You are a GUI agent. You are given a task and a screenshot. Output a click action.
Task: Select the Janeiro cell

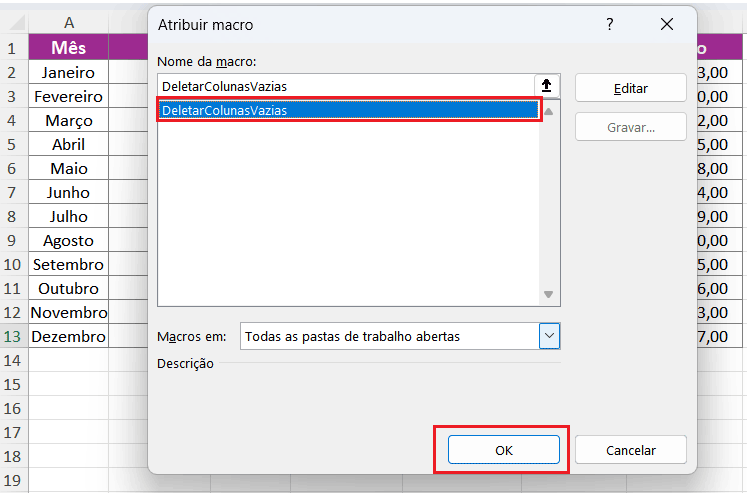(x=68, y=72)
